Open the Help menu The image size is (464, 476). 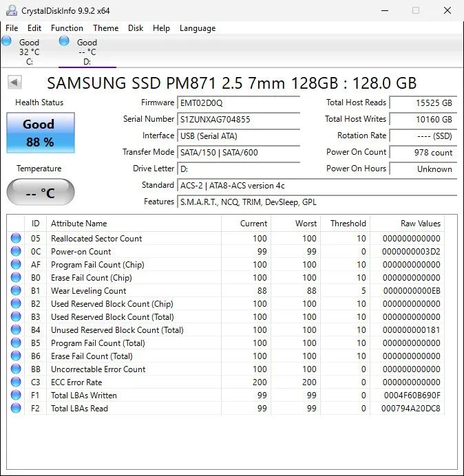[161, 28]
